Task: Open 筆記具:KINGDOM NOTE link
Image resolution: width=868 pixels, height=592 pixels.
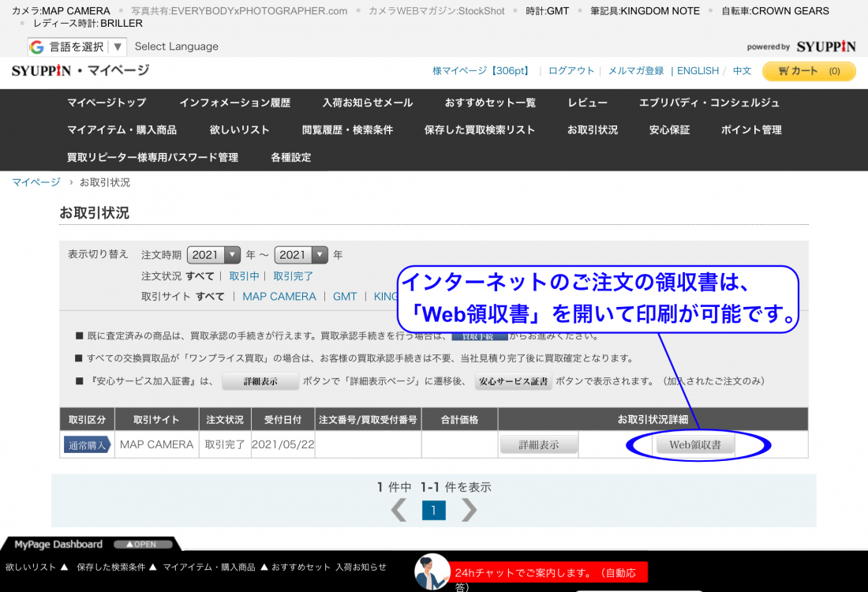Action: click(645, 11)
